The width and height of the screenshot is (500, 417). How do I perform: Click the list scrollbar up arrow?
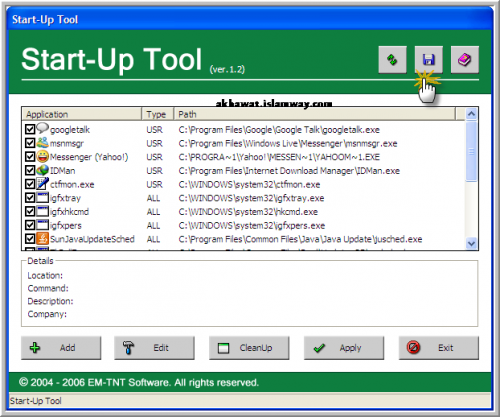471,114
